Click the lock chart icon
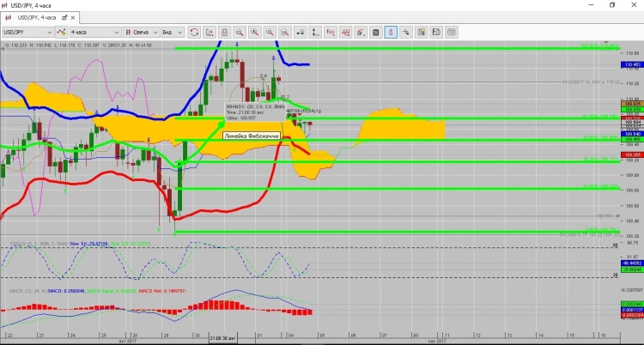 click(x=224, y=32)
